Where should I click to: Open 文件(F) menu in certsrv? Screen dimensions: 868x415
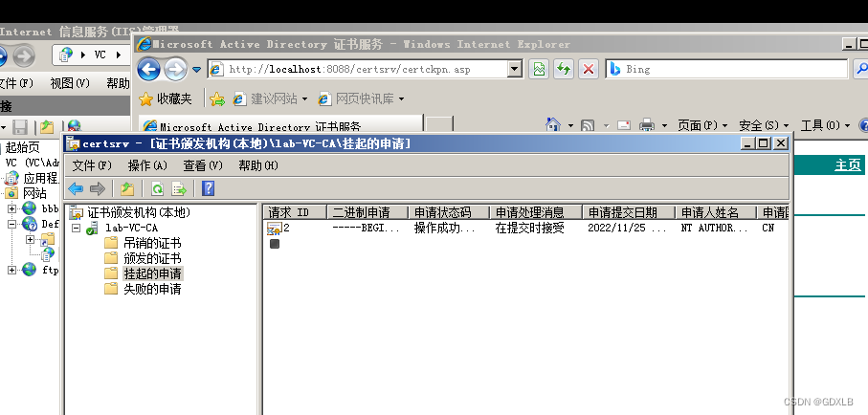pos(92,165)
